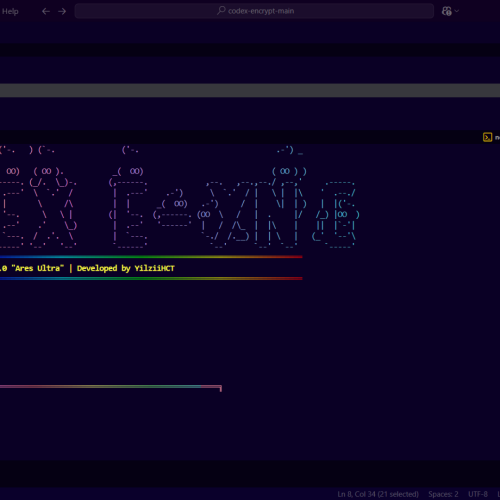Screen dimensions: 500x500
Task: Go back using the left arrow
Action: 46,11
